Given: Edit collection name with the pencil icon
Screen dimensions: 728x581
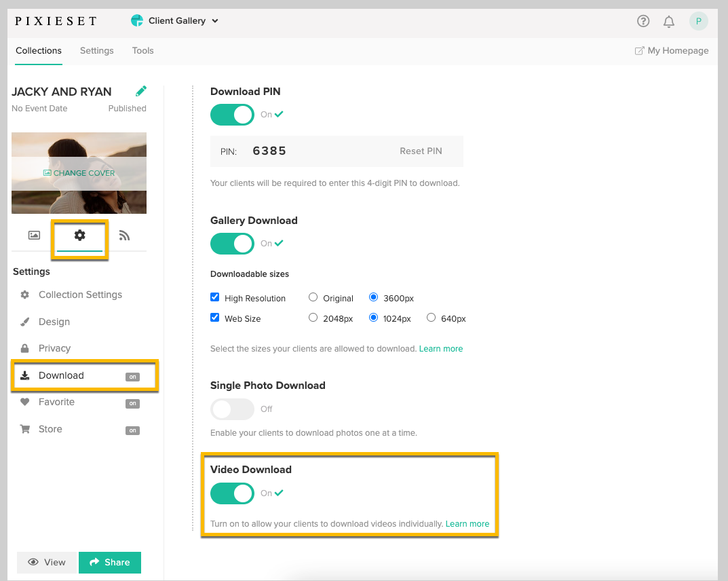Looking at the screenshot, I should (141, 90).
